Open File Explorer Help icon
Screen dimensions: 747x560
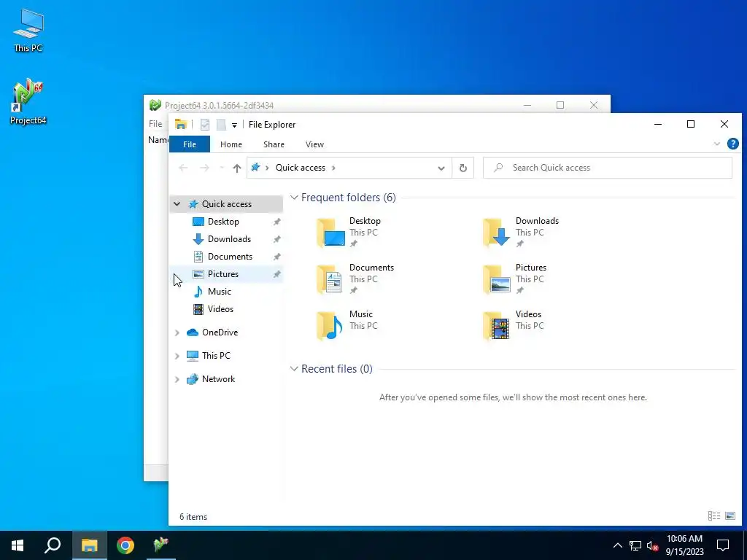[732, 144]
